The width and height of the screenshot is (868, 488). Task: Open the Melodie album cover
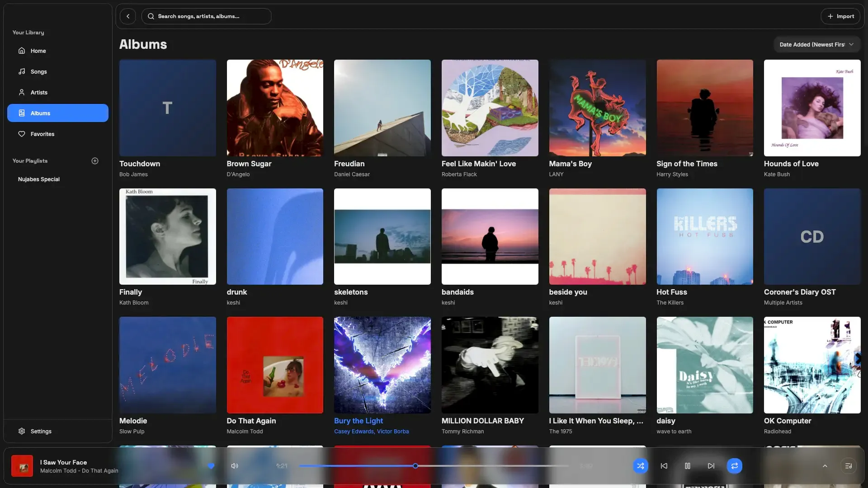click(168, 365)
